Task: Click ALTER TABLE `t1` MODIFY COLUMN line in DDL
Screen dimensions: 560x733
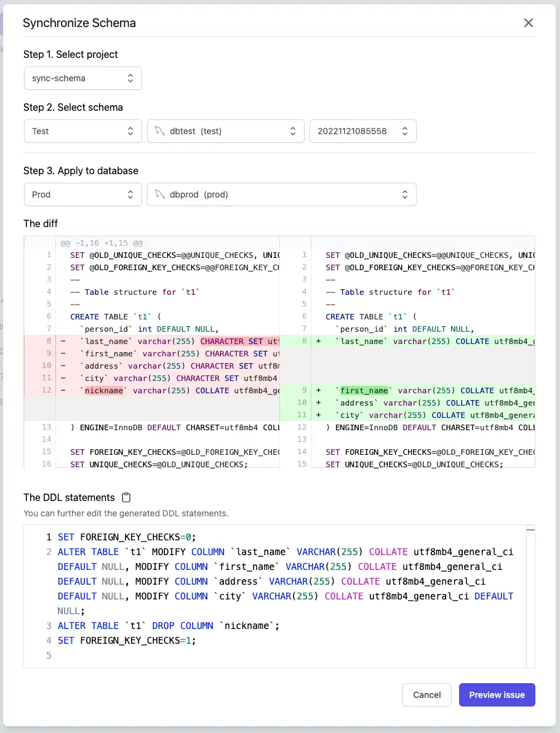Action: (285, 581)
